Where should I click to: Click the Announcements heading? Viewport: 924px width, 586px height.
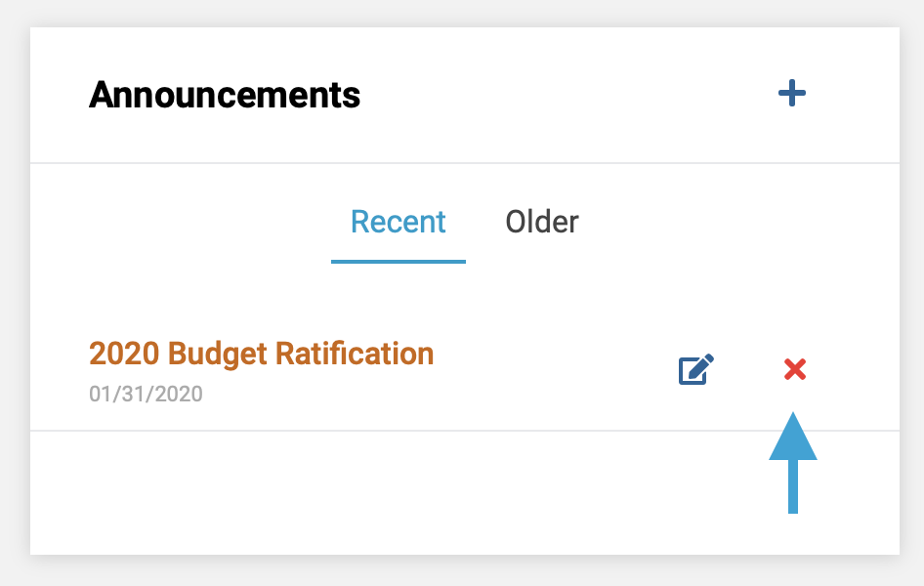pyautogui.click(x=225, y=95)
